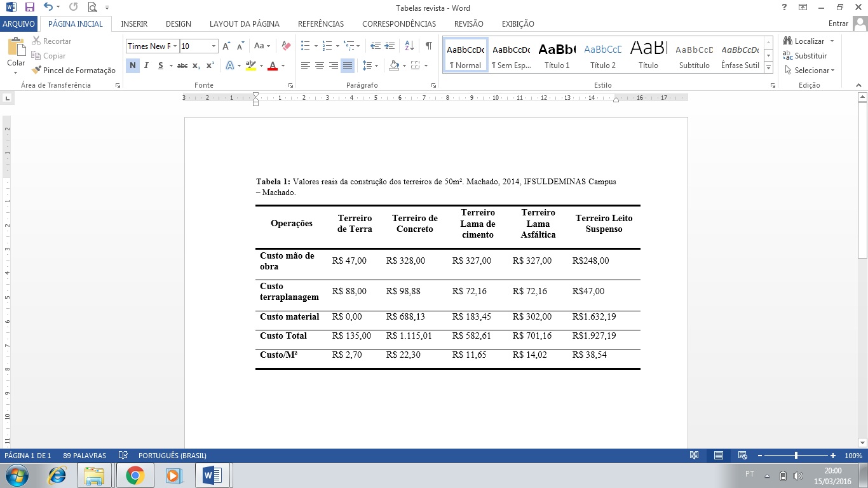Increase indent of the paragraph
Image resolution: width=868 pixels, height=488 pixels.
coord(390,46)
